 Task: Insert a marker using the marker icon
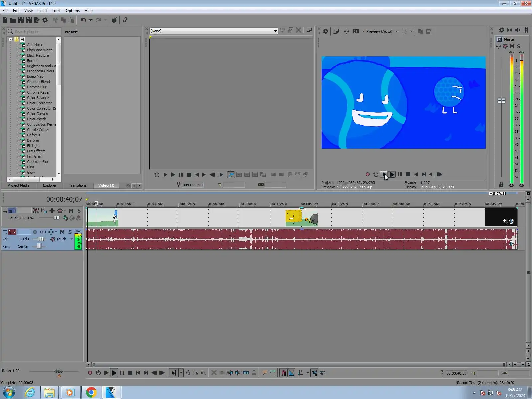tap(265, 373)
